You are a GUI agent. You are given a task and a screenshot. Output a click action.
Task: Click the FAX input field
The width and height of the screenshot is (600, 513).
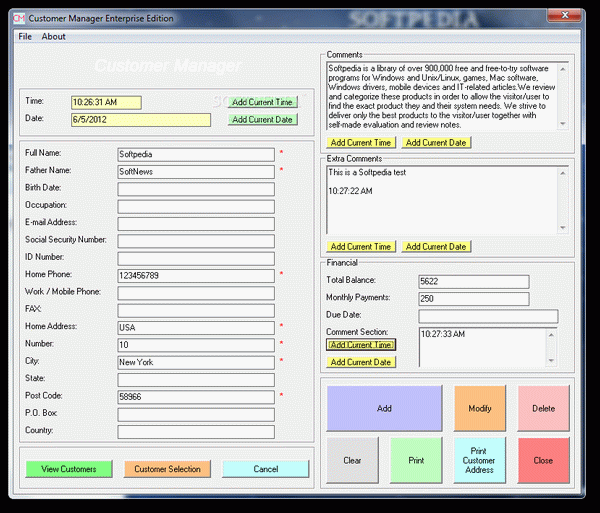(196, 311)
